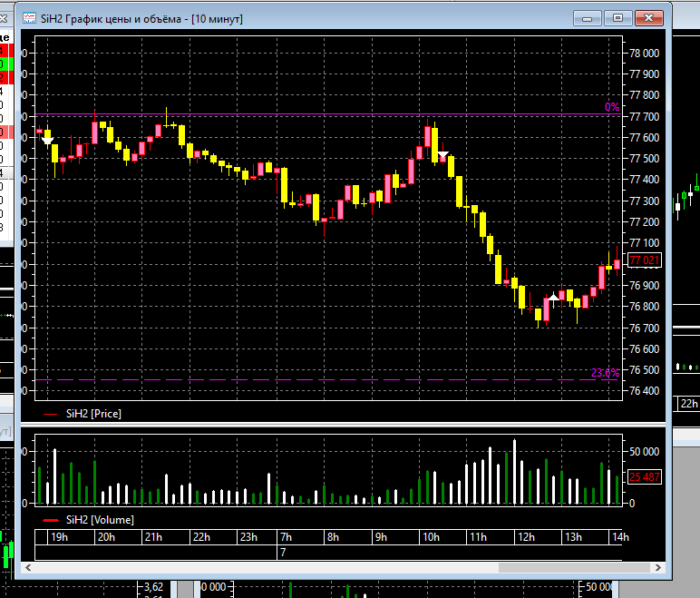Click the current volume label 25 487

coord(644,477)
